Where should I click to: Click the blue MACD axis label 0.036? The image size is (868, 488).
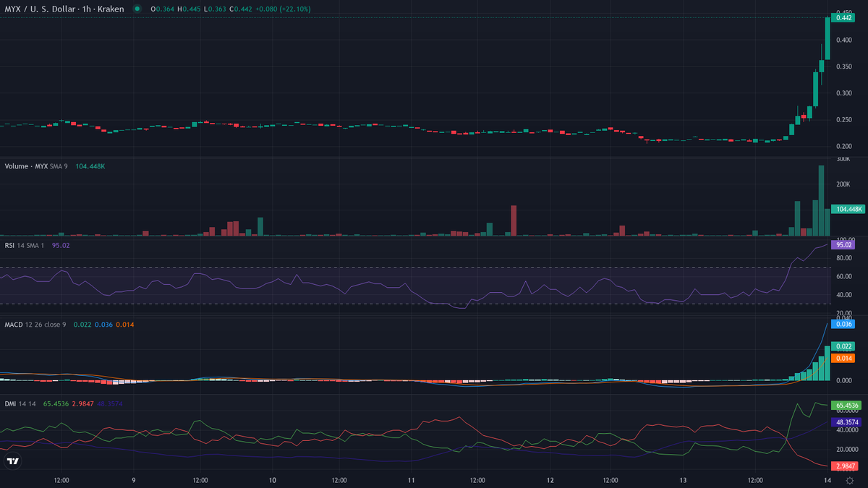click(x=843, y=324)
